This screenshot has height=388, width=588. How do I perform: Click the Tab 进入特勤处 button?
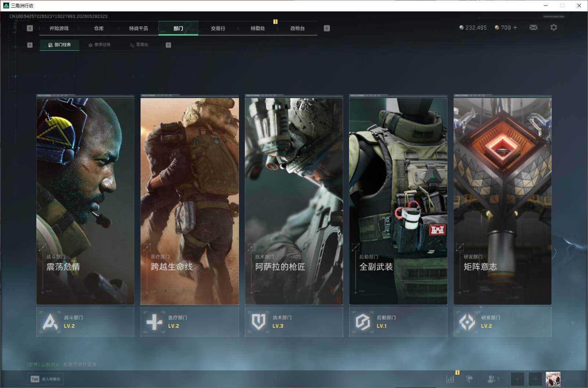point(46,379)
